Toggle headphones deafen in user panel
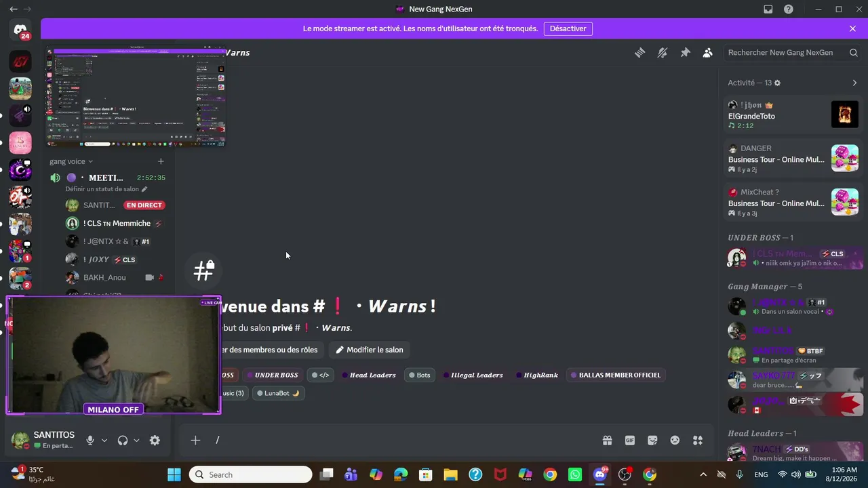Viewport: 868px width, 488px height. pyautogui.click(x=122, y=441)
